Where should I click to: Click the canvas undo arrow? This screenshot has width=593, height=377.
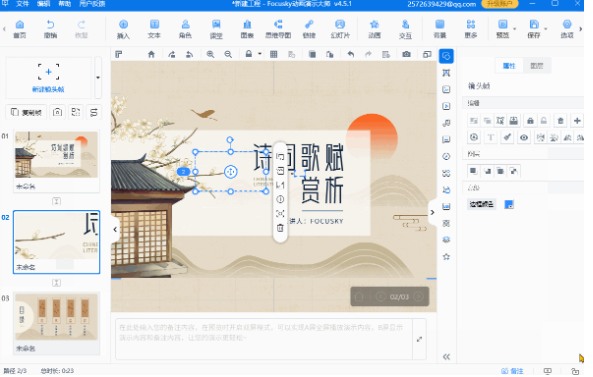click(351, 54)
